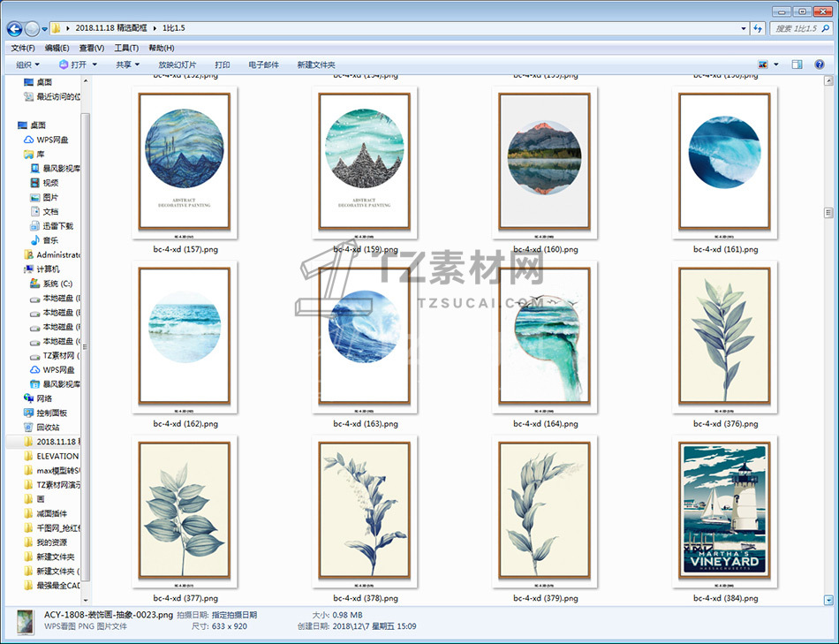This screenshot has height=644, width=839.
Task: Select 暴风影视库 under 库
Action: tap(56, 169)
